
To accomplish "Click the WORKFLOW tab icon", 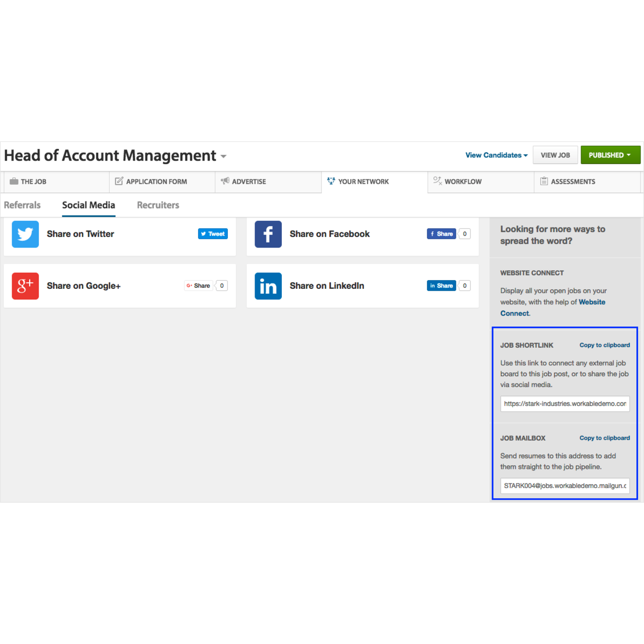I will click(x=437, y=181).
